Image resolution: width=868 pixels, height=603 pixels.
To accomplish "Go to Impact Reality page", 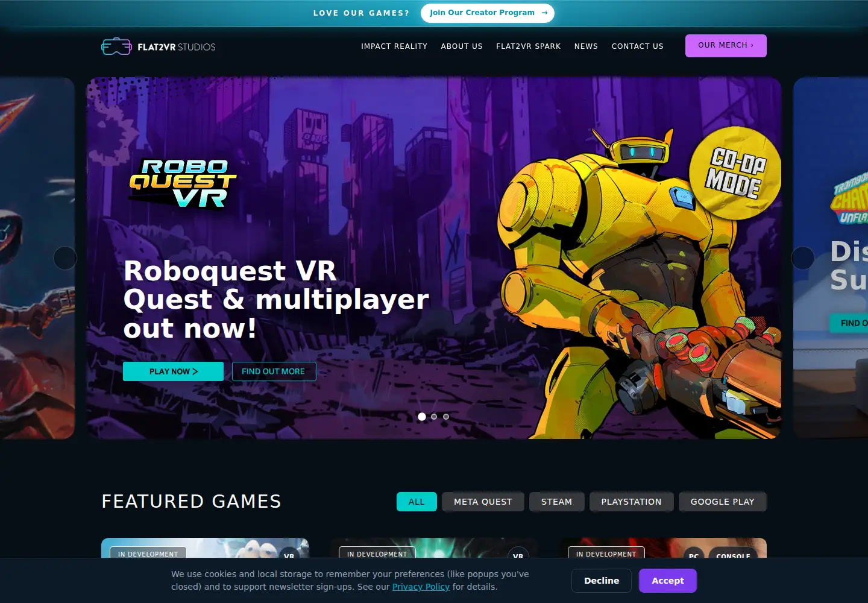I will 394,46.
